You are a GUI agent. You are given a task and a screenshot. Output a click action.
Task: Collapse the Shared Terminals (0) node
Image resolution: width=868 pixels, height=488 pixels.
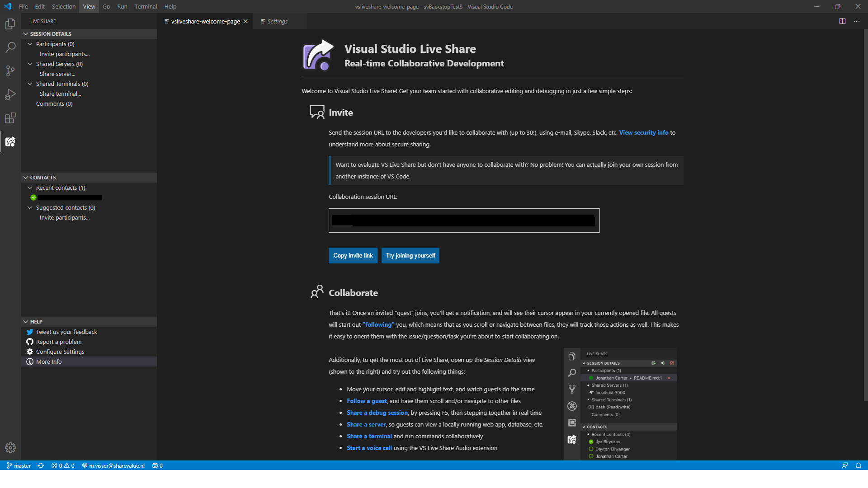point(30,84)
